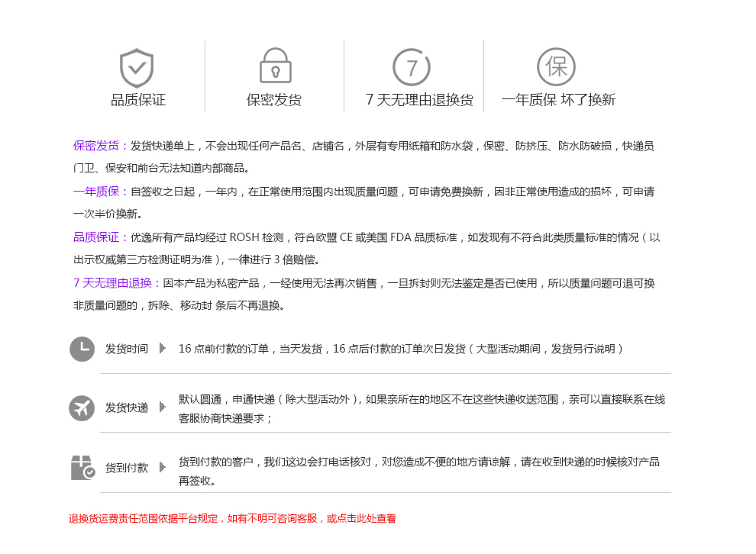This screenshot has height=554, width=756.
Task: Click the shield checkmark quality guarantee icon
Action: 137,67
